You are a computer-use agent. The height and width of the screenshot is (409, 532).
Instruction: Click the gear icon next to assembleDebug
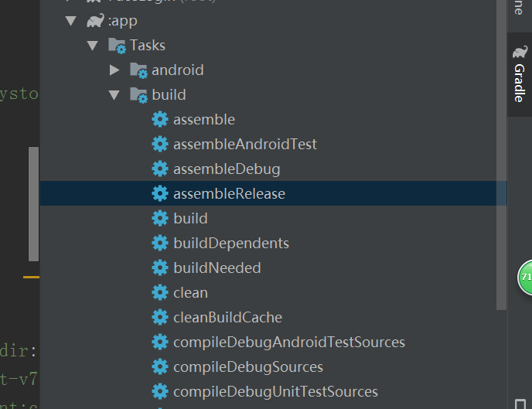(x=160, y=169)
